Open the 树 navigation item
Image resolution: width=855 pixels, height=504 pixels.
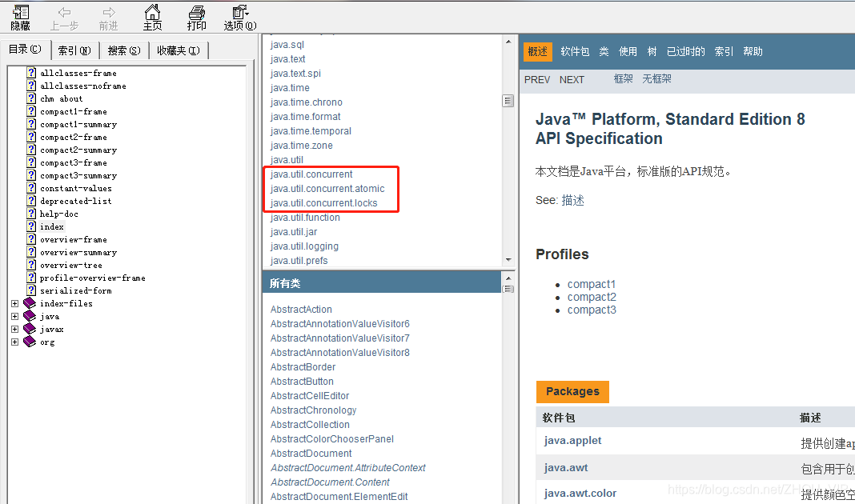[652, 51]
